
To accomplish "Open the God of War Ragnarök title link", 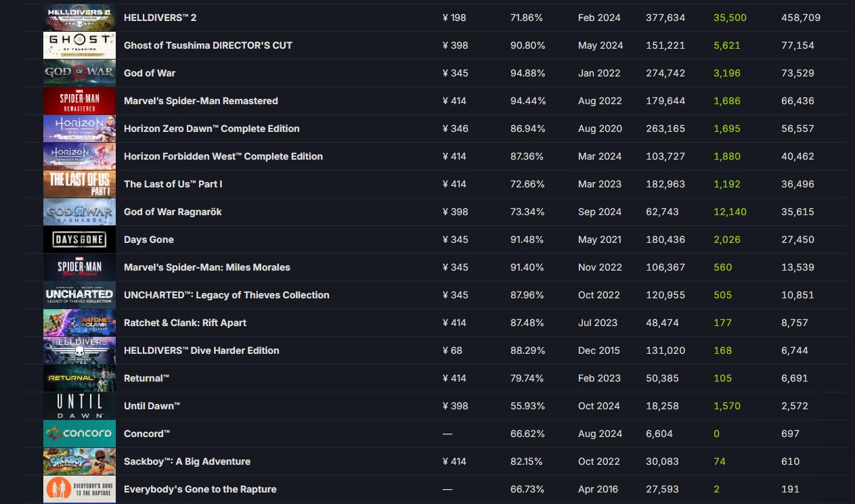I will pyautogui.click(x=173, y=212).
